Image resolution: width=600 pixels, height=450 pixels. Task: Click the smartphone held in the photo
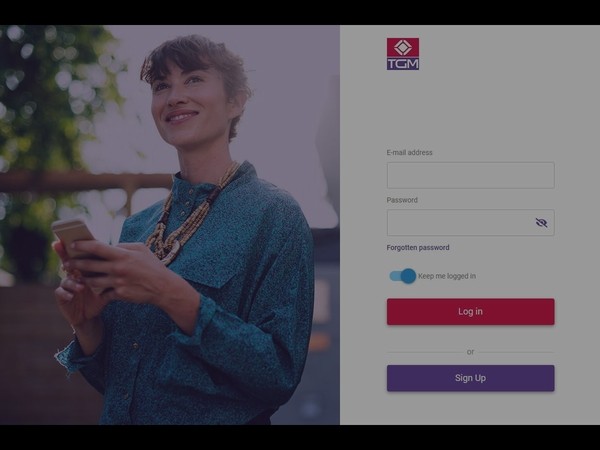pos(73,234)
